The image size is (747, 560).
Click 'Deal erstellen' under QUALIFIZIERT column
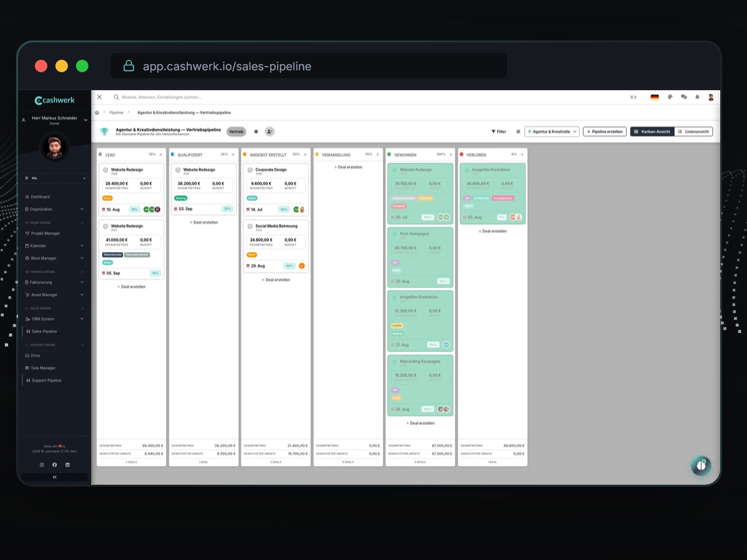point(204,222)
